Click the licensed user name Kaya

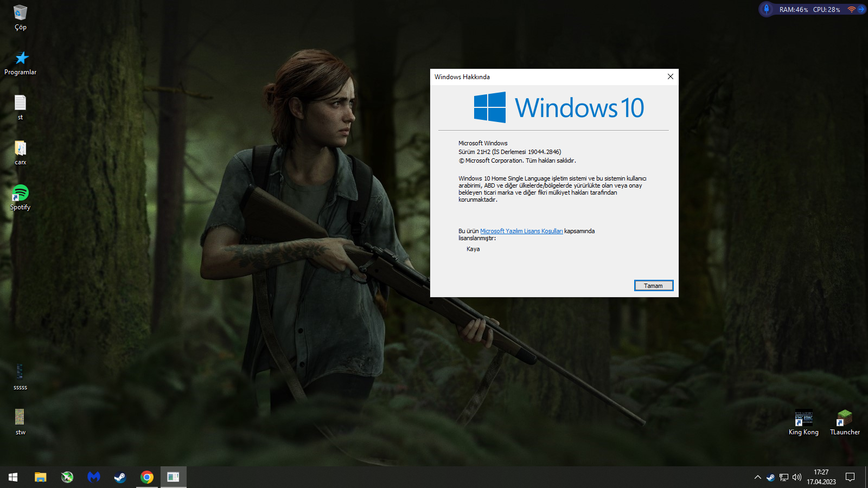tap(473, 249)
